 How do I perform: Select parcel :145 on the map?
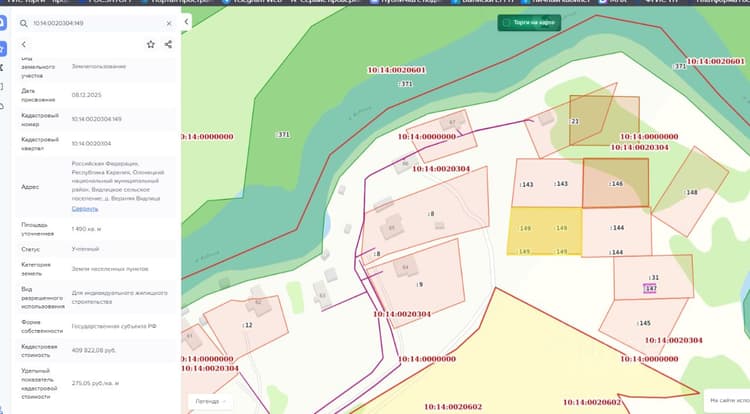coord(643,323)
